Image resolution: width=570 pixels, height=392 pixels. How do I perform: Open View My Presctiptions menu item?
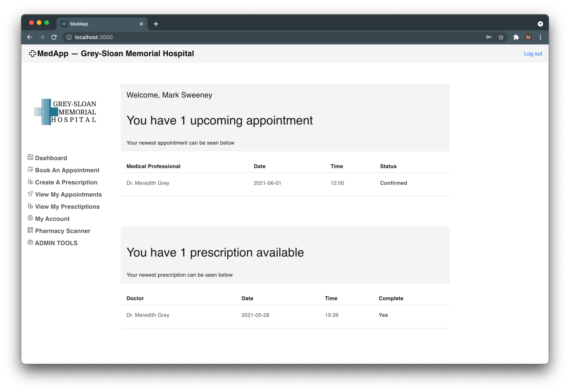[67, 207]
